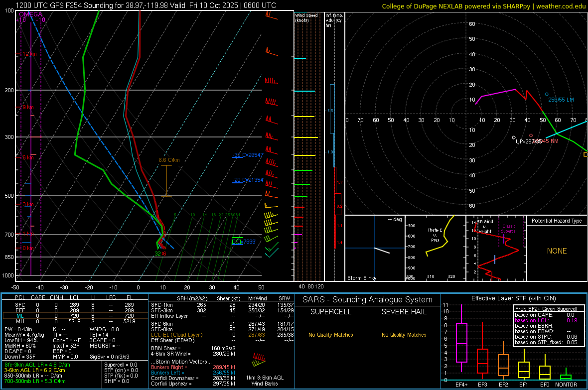Viewport: 588px width, 390px height.
Task: Click the LCL-EL (Cloud Layer) row
Action: tap(222, 335)
